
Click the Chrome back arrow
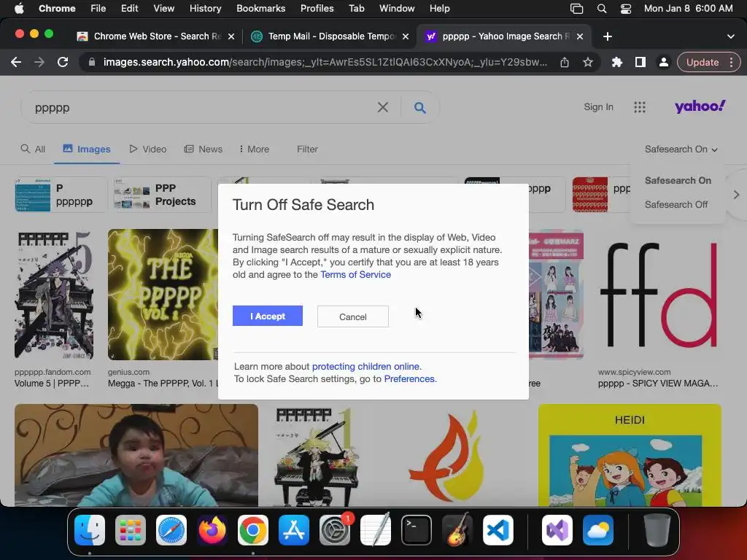click(16, 63)
